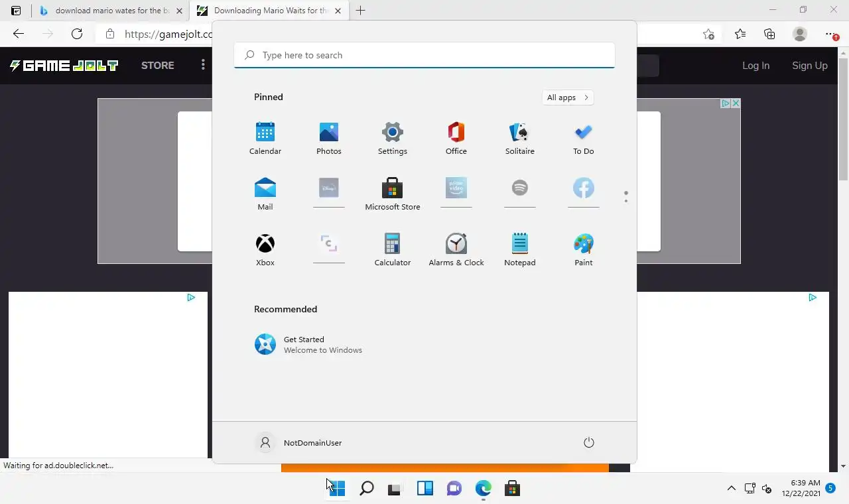Open the Widgets panel from taskbar
Image resolution: width=849 pixels, height=504 pixels.
pyautogui.click(x=424, y=489)
